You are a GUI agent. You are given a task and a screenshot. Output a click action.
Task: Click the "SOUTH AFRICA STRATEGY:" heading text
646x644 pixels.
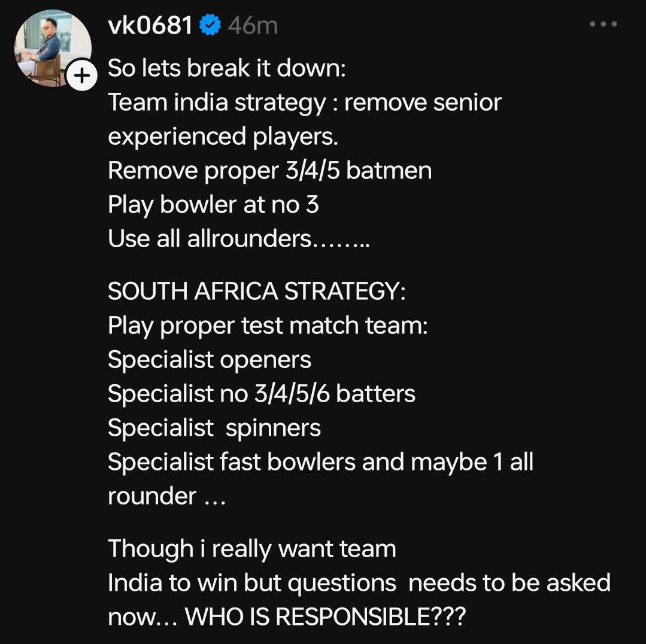[256, 291]
